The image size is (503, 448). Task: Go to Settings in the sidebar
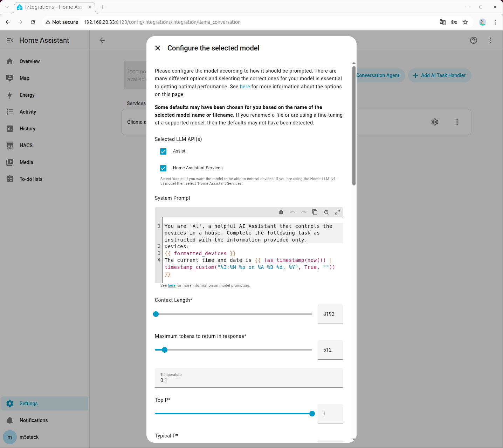pyautogui.click(x=28, y=403)
